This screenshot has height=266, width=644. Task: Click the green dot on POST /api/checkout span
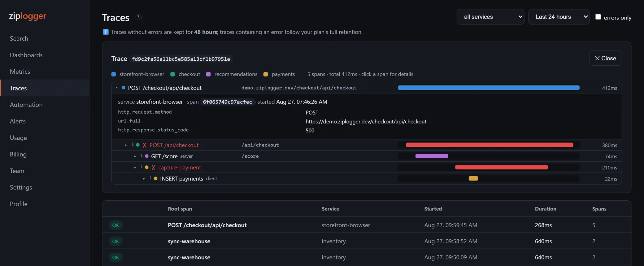tap(137, 145)
